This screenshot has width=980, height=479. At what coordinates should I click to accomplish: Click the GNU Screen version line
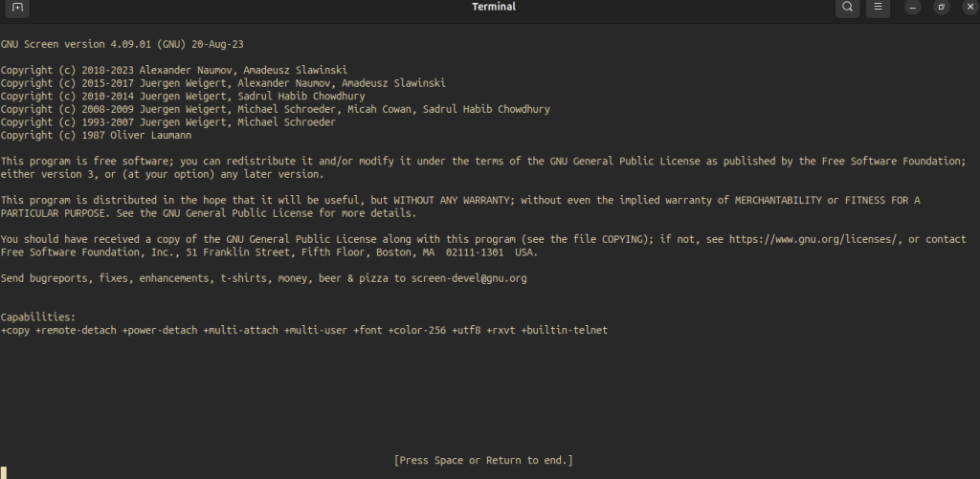[x=122, y=44]
